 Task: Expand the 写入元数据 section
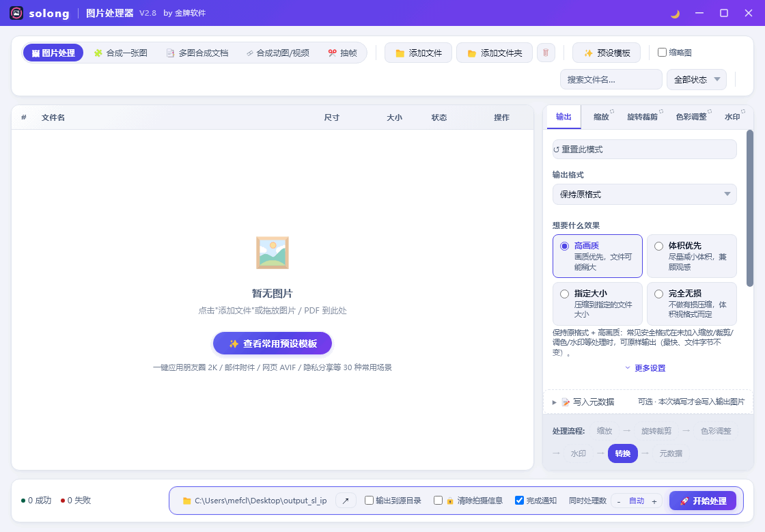(648, 402)
